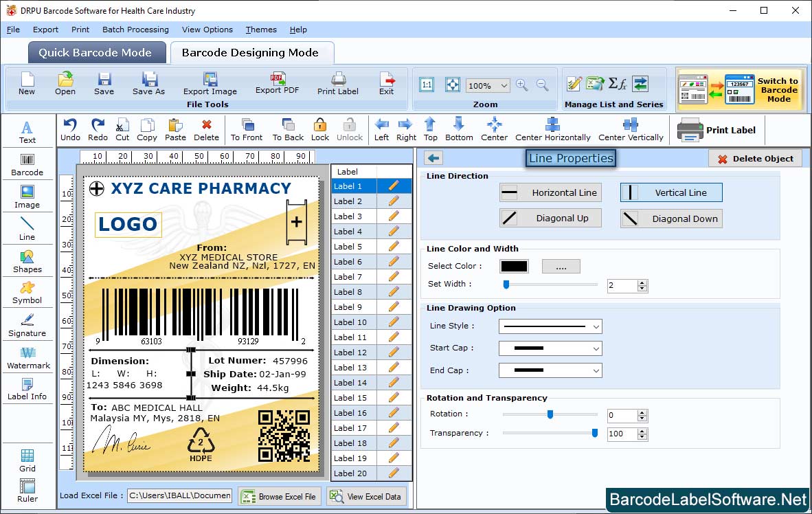Open the Export menu
Image resolution: width=812 pixels, height=514 pixels.
pos(45,30)
